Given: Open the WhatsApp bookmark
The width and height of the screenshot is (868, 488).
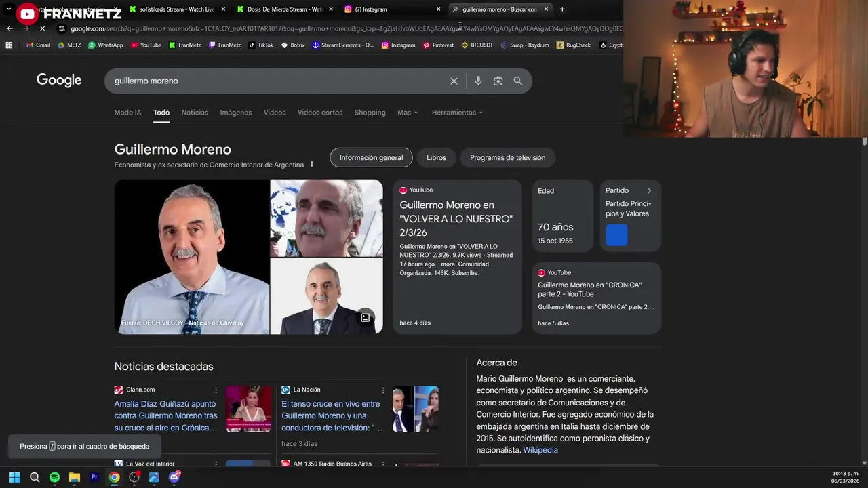Looking at the screenshot, I should click(105, 45).
